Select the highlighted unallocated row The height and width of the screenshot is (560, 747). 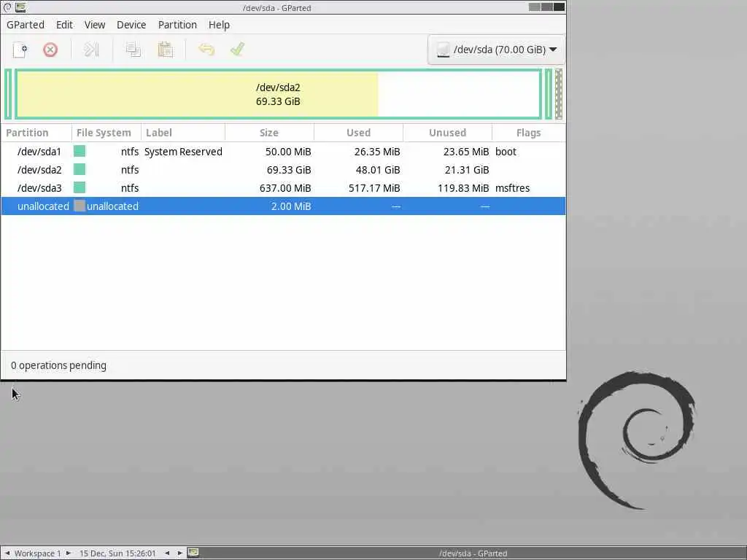pos(284,206)
